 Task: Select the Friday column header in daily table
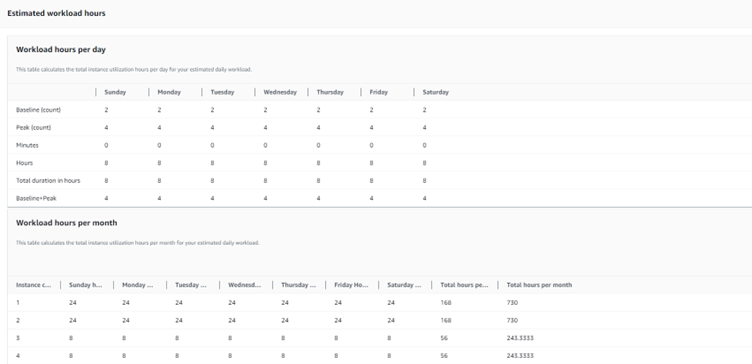click(x=378, y=92)
